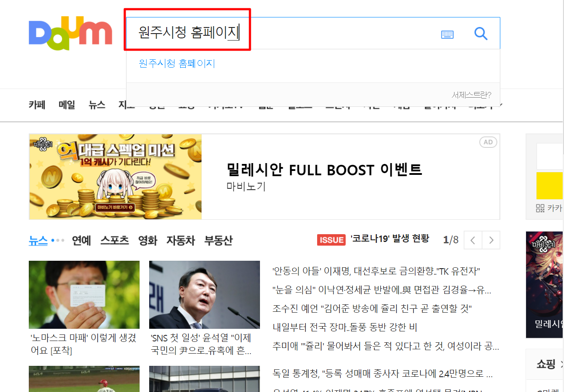The height and width of the screenshot is (392, 564).
Task: Go to previous news page arrow
Action: (473, 240)
